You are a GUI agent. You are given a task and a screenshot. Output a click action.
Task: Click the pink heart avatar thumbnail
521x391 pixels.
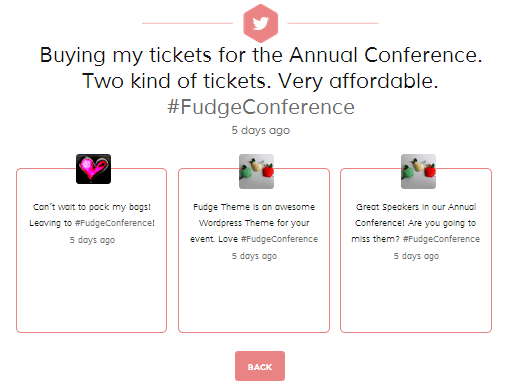pos(93,169)
